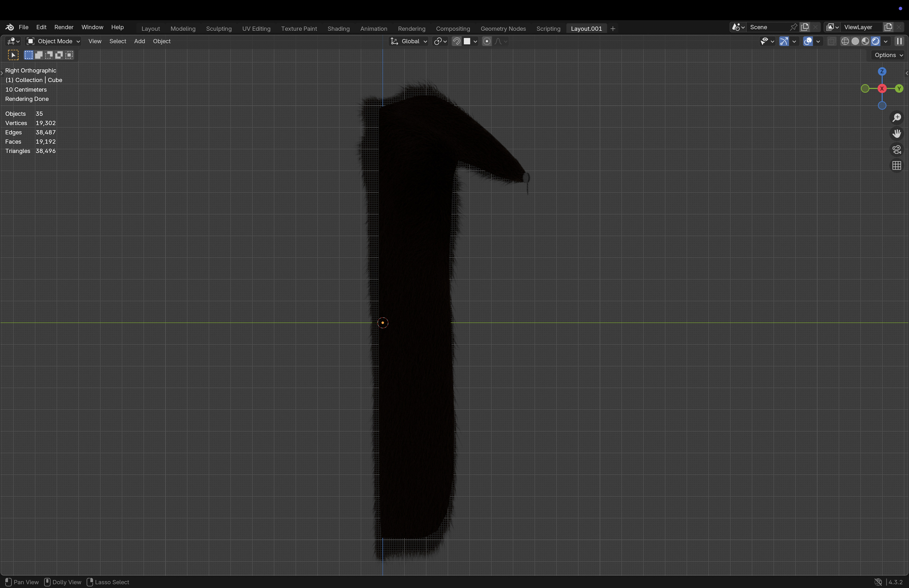Click the New Scene copy icon
The width and height of the screenshot is (909, 588).
805,27
